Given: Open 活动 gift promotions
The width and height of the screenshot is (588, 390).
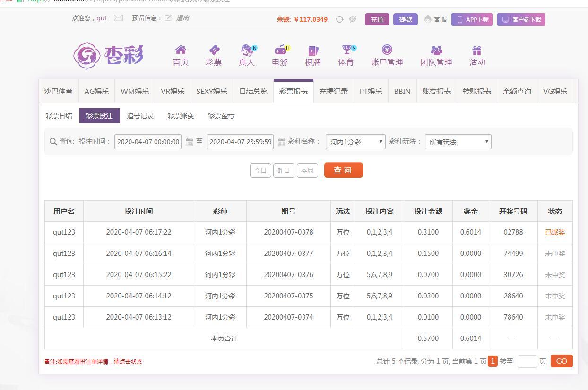Looking at the screenshot, I should coord(477,55).
